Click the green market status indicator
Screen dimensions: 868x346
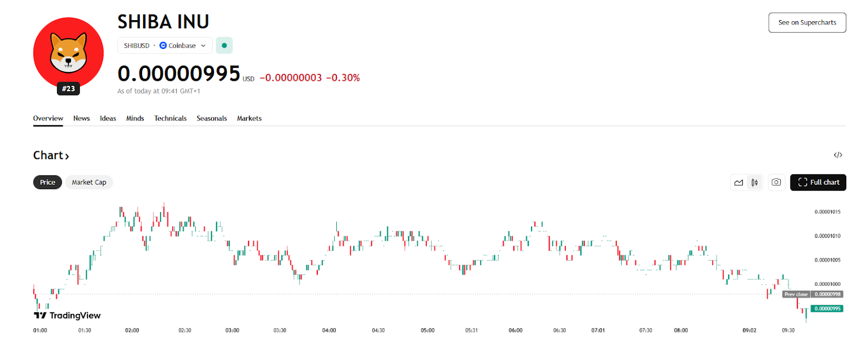(x=224, y=46)
